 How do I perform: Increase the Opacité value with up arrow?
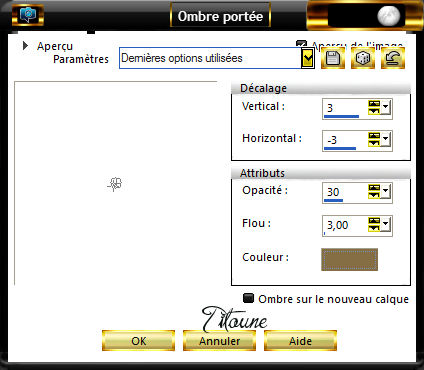(374, 188)
